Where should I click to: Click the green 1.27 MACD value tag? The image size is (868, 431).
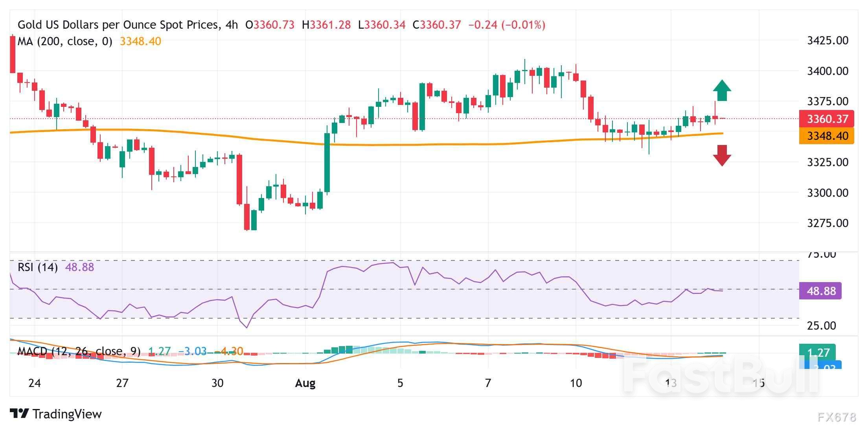point(817,352)
